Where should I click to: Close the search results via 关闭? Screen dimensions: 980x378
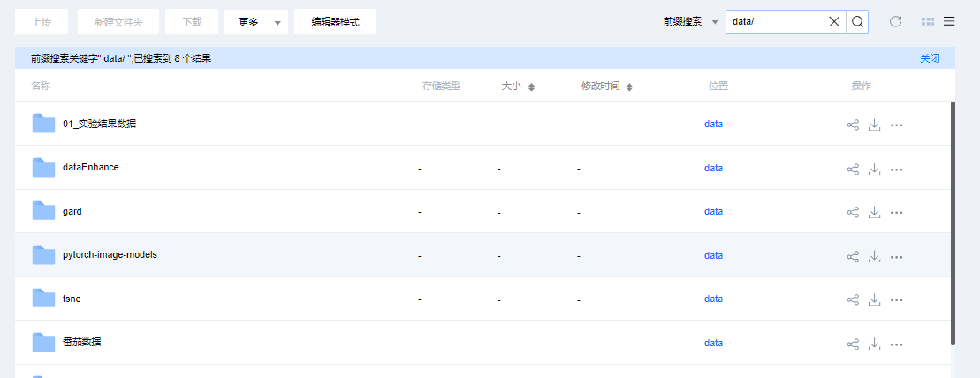click(x=930, y=58)
